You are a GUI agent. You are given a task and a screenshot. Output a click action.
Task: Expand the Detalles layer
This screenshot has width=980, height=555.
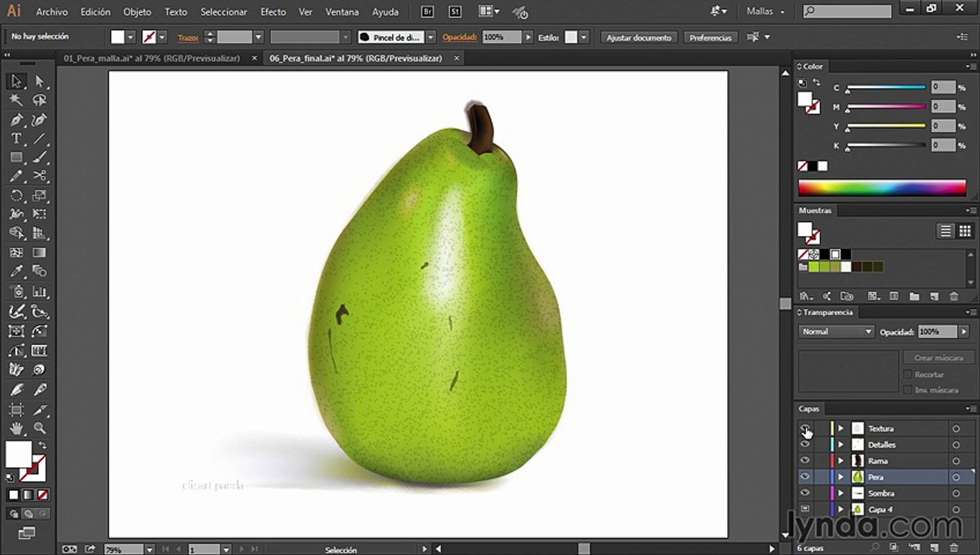coord(841,445)
